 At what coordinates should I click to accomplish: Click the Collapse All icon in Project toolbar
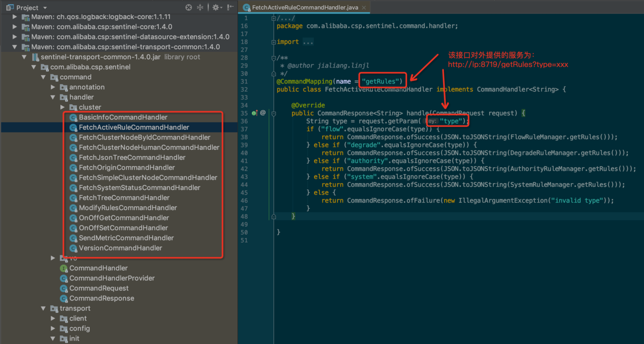coord(200,7)
